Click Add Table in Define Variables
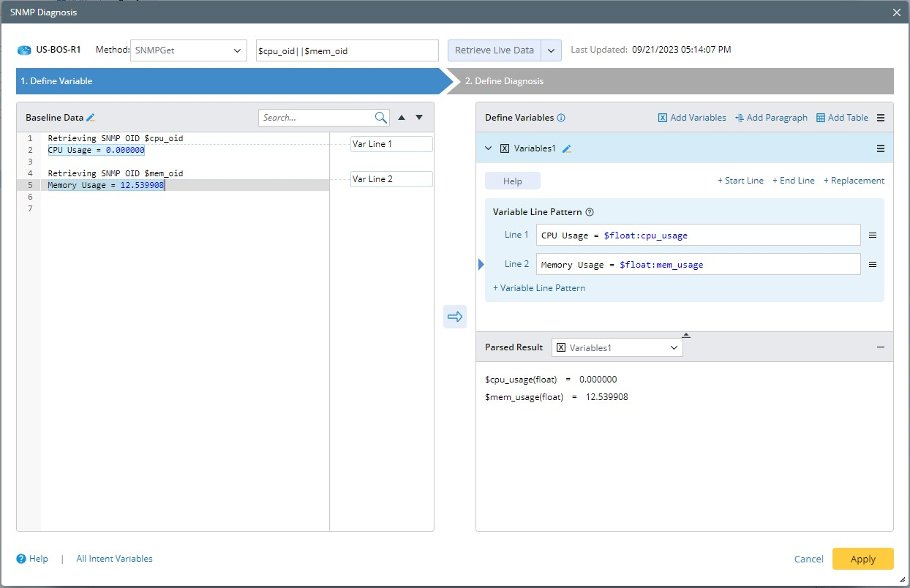The image size is (910, 588). [842, 118]
